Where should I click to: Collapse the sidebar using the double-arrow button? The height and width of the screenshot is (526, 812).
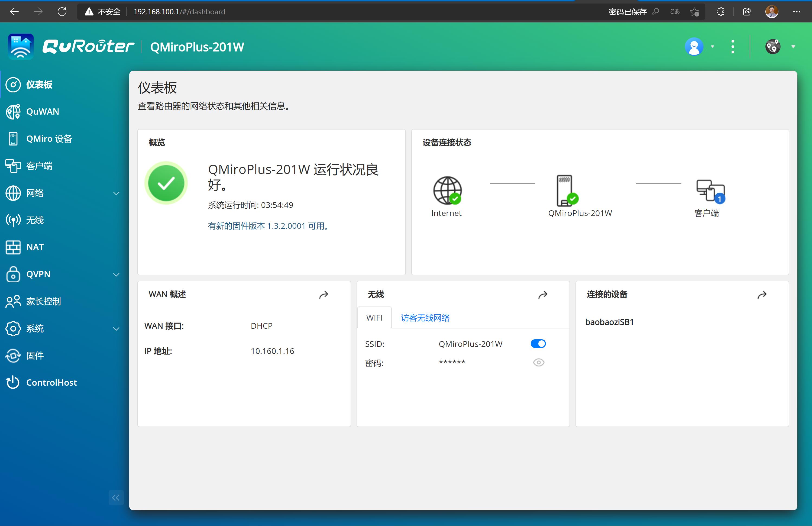tap(116, 498)
